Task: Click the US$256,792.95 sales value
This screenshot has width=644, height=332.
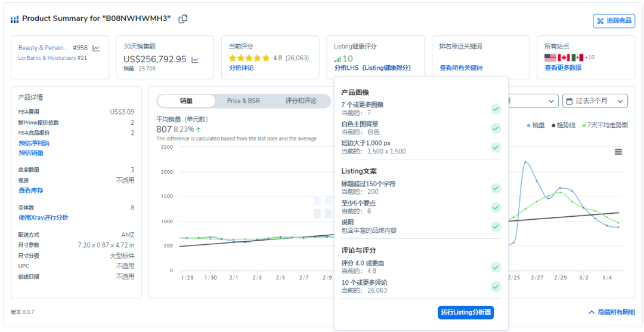Action: click(155, 59)
